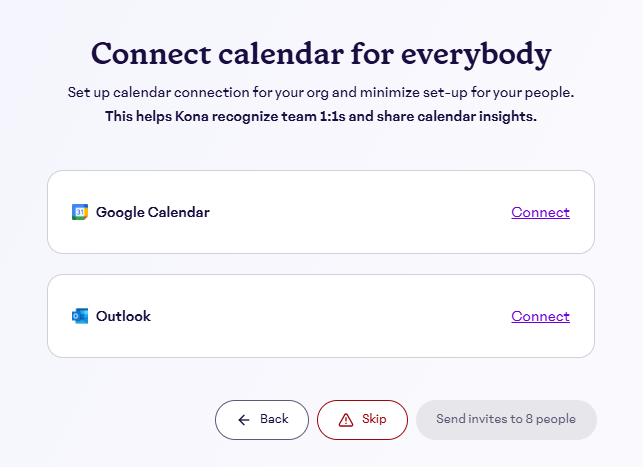
Task: Click the org calendar setup description text
Action: pyautogui.click(x=321, y=93)
